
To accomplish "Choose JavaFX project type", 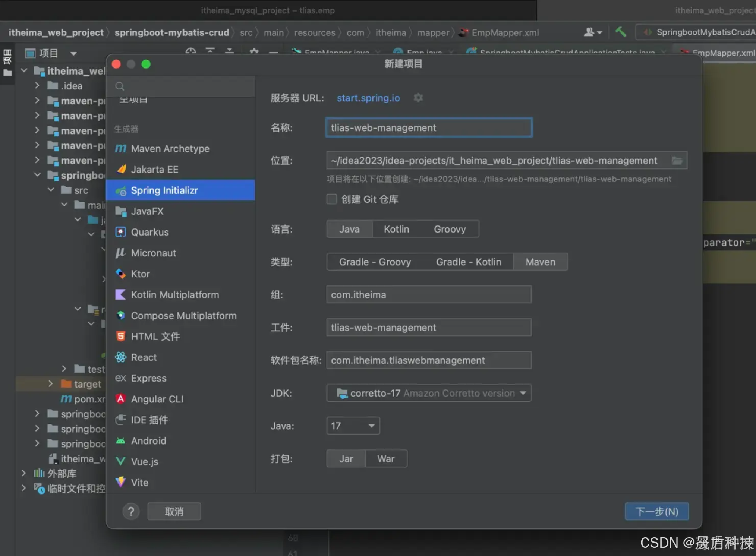I will point(180,211).
